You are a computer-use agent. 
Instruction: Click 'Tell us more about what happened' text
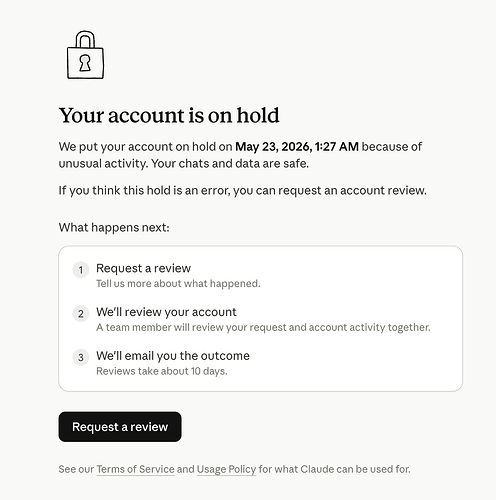(178, 284)
